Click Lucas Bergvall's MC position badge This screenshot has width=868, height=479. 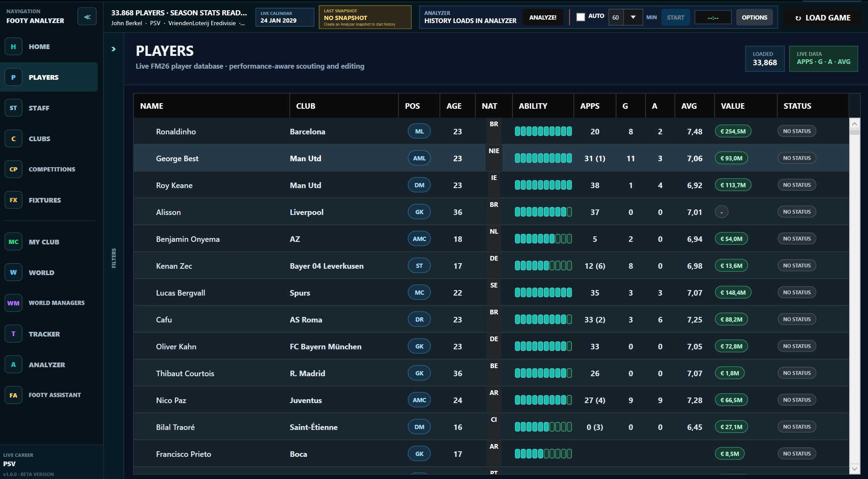click(x=419, y=293)
